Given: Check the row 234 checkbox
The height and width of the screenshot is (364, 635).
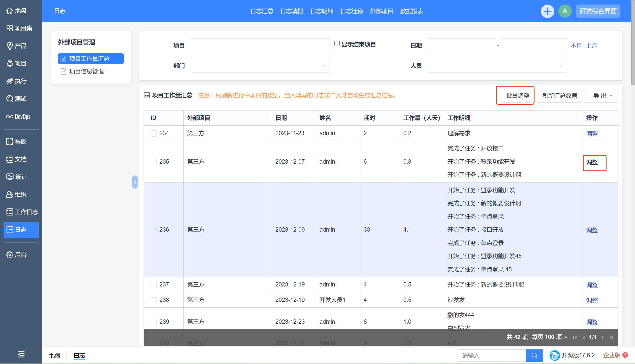Looking at the screenshot, I should tap(153, 133).
